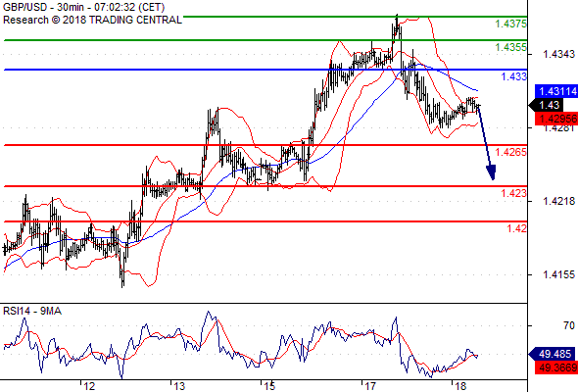Viewport: 578px width, 392px height.
Task: Select the 1.4265 red support label
Action: tap(510, 152)
